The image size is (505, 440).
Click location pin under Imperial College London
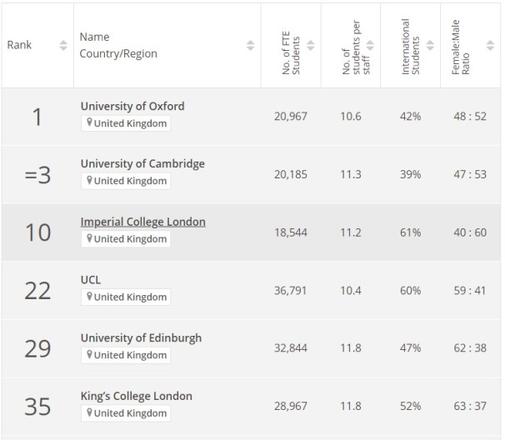click(89, 238)
